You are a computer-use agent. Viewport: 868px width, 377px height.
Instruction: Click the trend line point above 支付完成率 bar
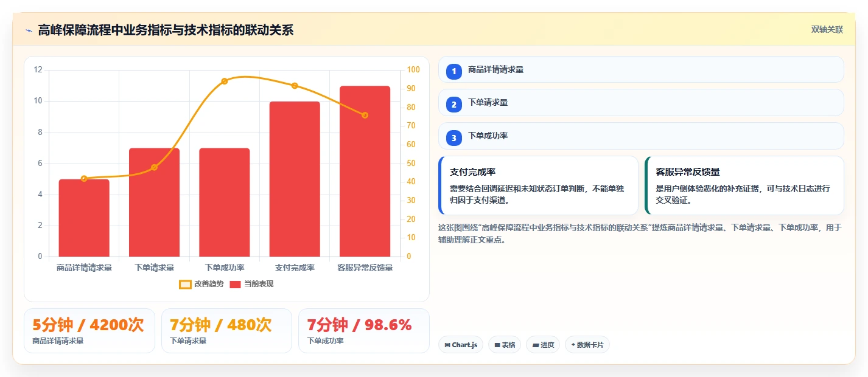tap(295, 86)
